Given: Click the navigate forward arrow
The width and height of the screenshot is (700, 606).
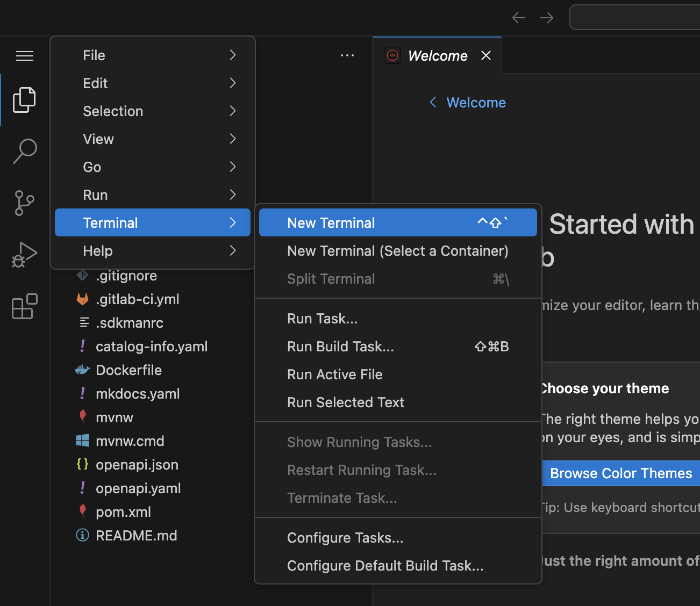Looking at the screenshot, I should click(547, 18).
